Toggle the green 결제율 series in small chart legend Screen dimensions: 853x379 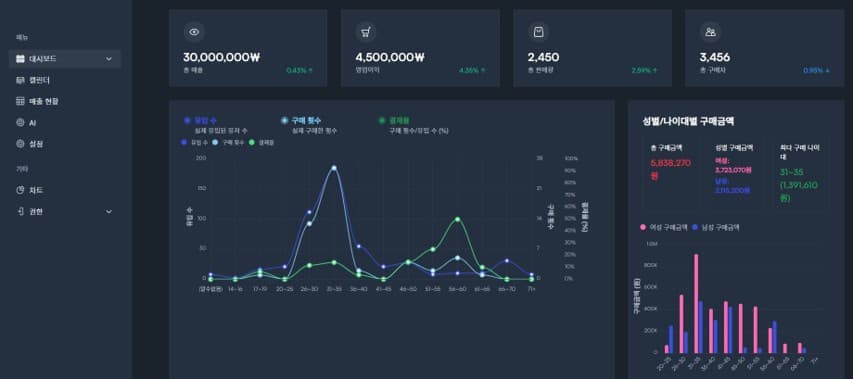point(261,142)
